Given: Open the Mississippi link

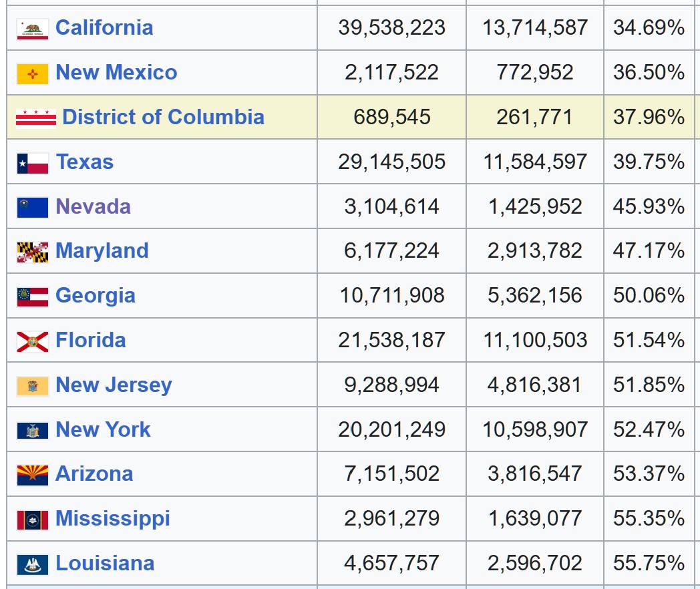Looking at the screenshot, I should pos(113,518).
